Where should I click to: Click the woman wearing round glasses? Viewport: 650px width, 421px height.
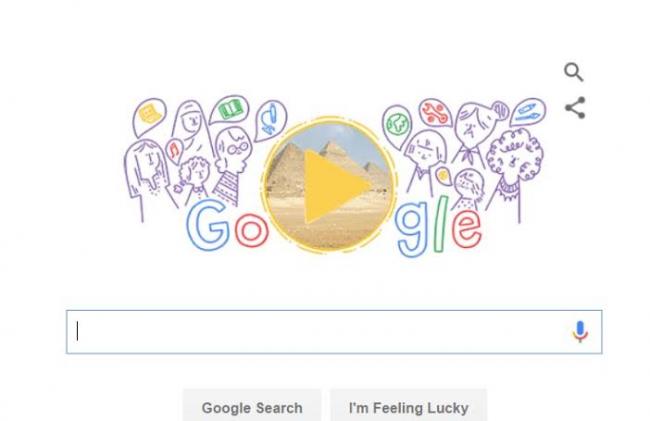click(232, 164)
